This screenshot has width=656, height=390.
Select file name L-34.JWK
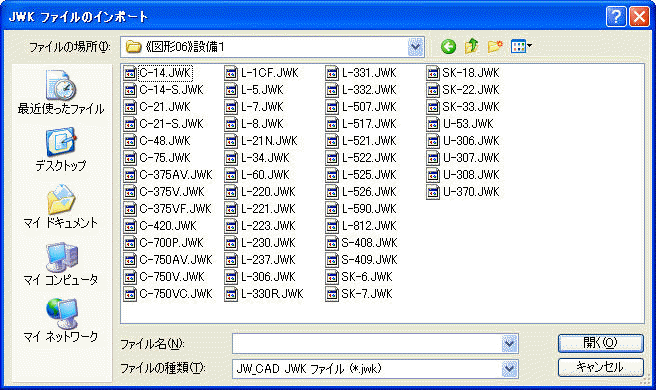point(265,158)
